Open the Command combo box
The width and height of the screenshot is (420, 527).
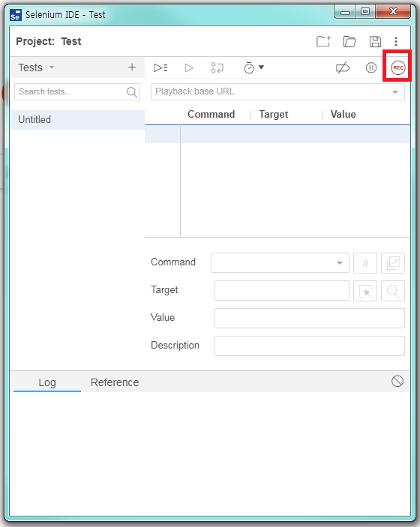coord(280,263)
